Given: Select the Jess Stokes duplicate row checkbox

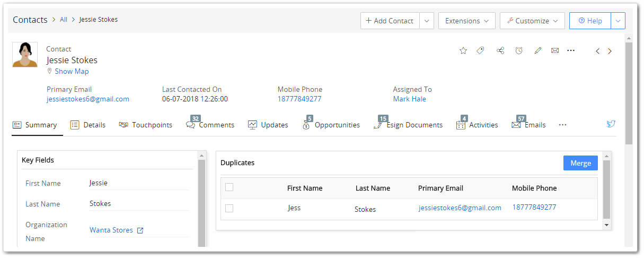Looking at the screenshot, I should tap(229, 209).
